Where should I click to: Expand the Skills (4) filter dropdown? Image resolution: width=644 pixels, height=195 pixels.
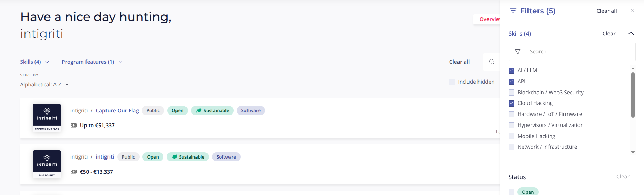point(34,62)
